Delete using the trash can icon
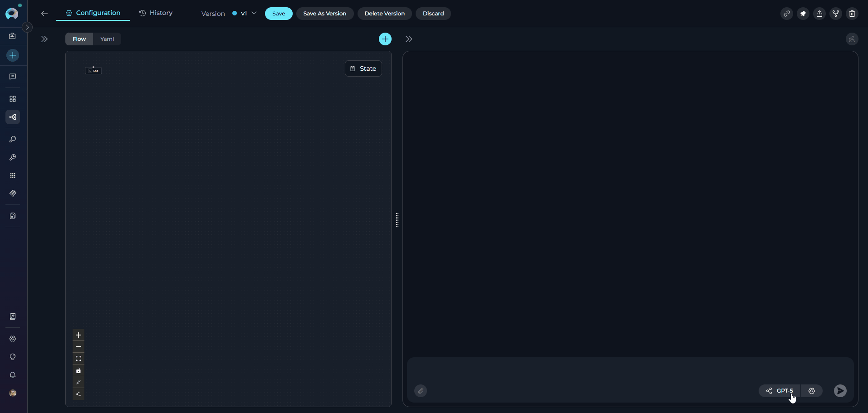This screenshot has width=868, height=413. (x=852, y=14)
